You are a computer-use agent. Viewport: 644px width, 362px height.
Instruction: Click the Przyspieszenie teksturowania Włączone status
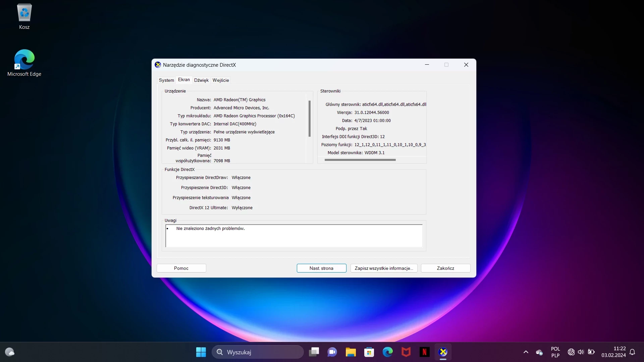click(x=241, y=198)
